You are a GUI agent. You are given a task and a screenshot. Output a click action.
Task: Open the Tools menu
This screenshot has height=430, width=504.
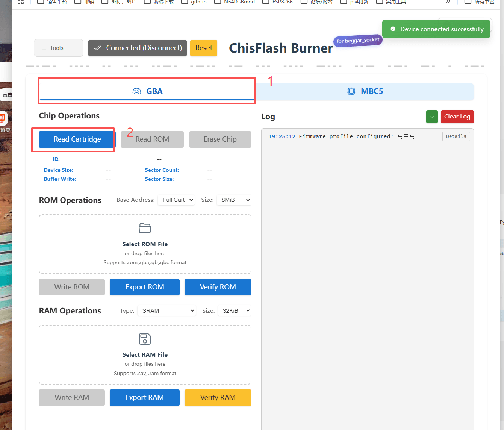coord(59,48)
